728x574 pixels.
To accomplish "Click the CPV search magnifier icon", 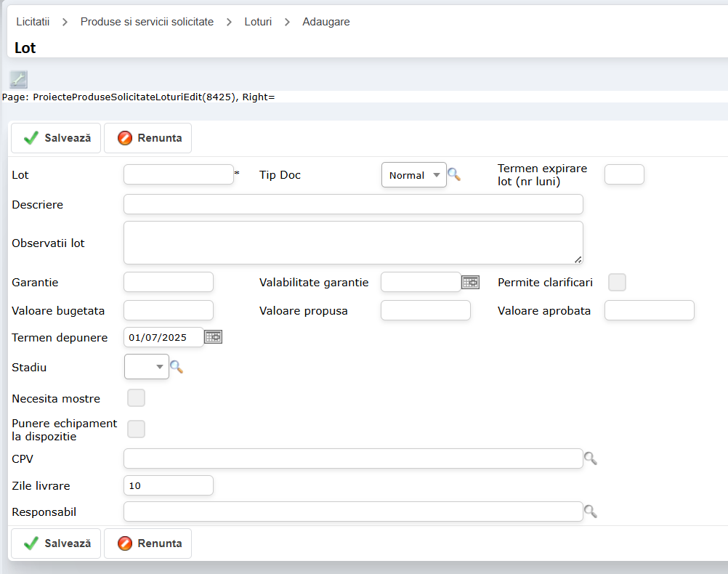I will pyautogui.click(x=591, y=458).
